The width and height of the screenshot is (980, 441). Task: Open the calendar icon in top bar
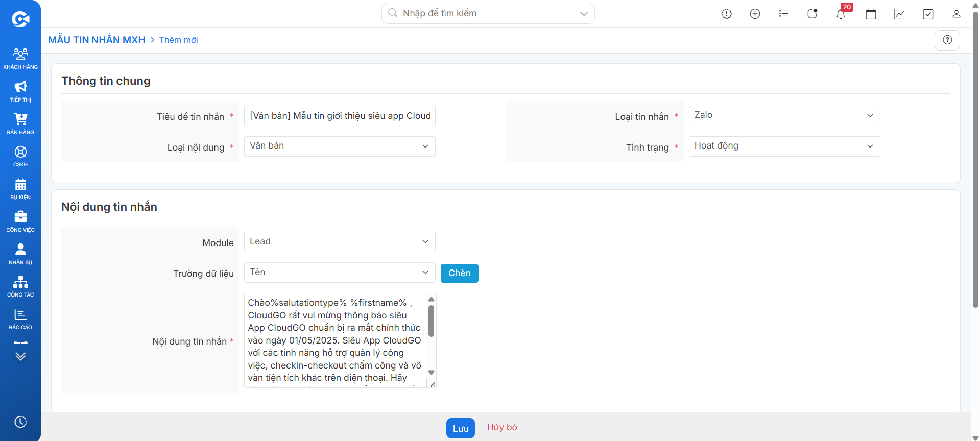871,14
